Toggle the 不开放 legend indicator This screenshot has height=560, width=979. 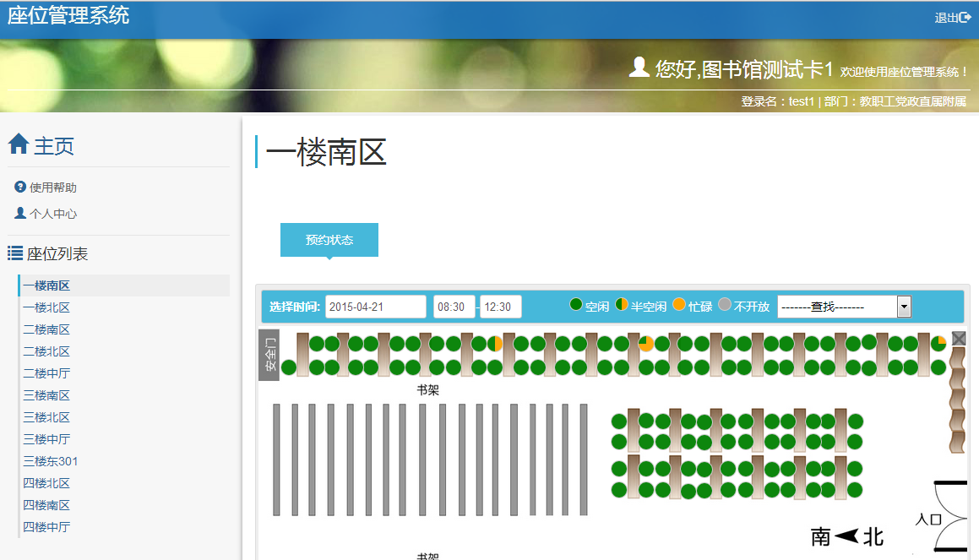725,306
